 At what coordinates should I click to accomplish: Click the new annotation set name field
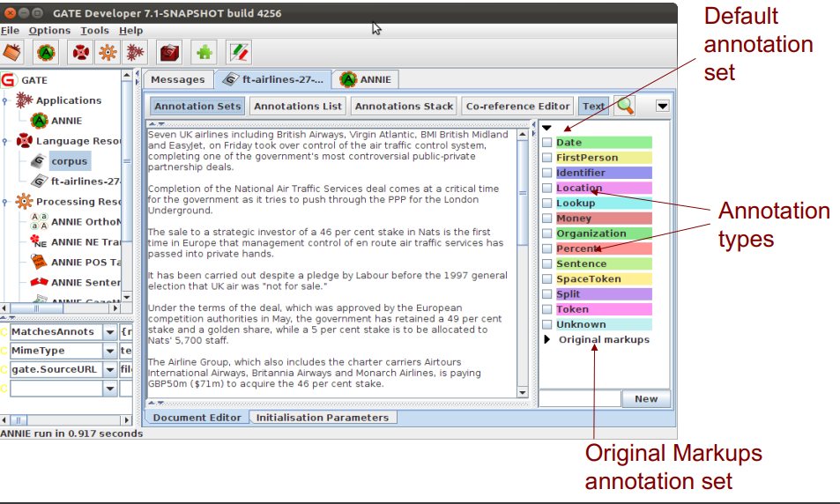click(580, 398)
